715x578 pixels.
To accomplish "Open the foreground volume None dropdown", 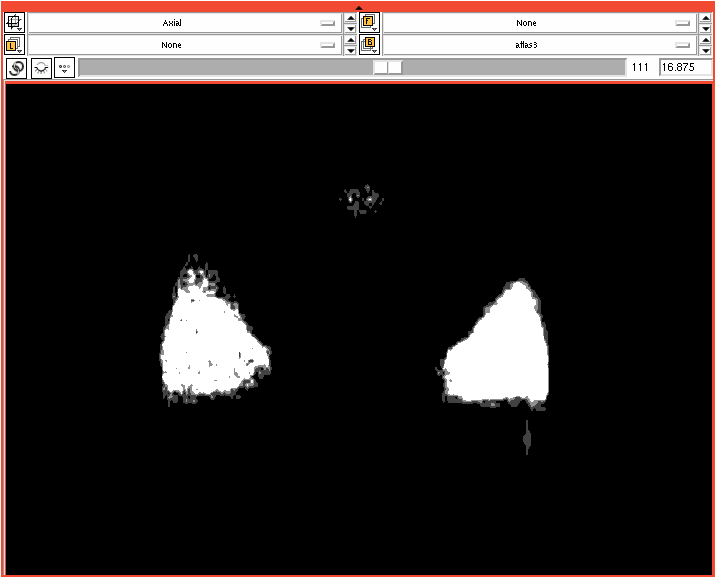I will [x=540, y=23].
